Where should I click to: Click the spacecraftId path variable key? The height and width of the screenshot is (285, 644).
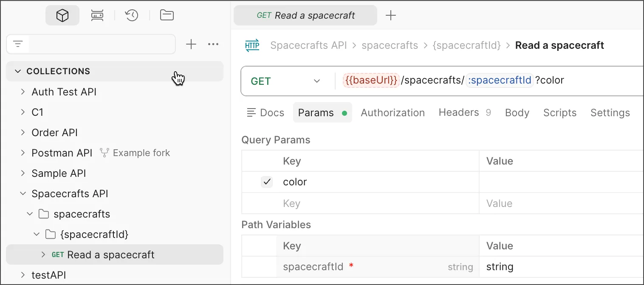pyautogui.click(x=313, y=267)
